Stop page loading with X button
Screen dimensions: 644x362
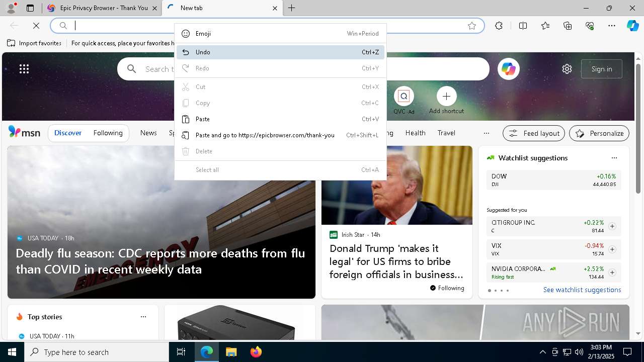[x=36, y=26]
